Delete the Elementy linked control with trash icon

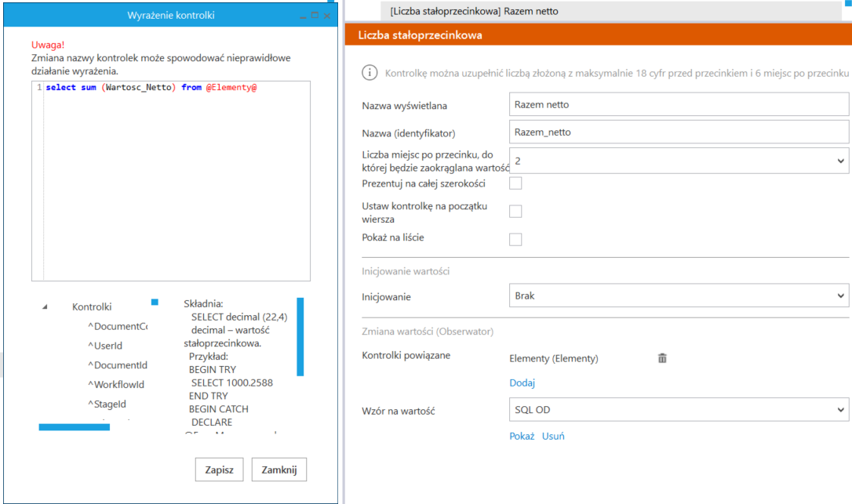[x=662, y=358]
